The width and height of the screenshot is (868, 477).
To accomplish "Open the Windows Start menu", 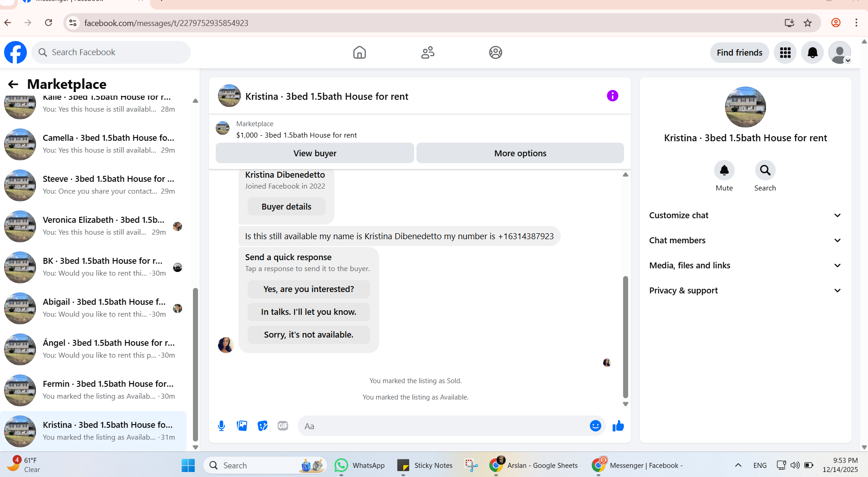I will pyautogui.click(x=188, y=465).
